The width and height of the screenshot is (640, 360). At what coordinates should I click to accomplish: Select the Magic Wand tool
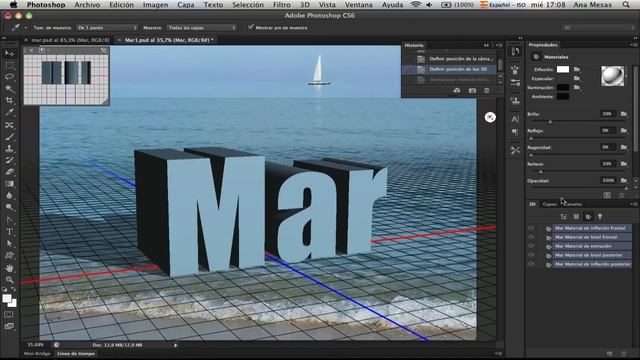tap(9, 89)
